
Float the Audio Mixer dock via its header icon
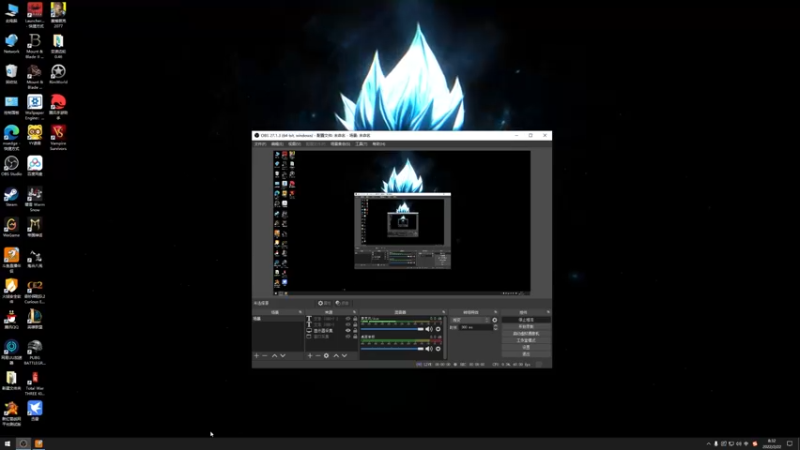443,312
